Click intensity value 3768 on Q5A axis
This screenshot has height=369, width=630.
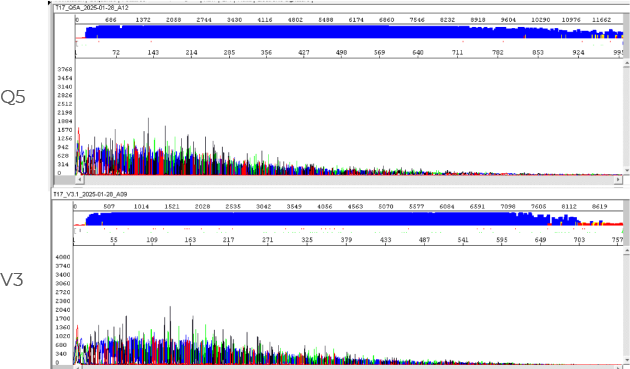(x=65, y=69)
